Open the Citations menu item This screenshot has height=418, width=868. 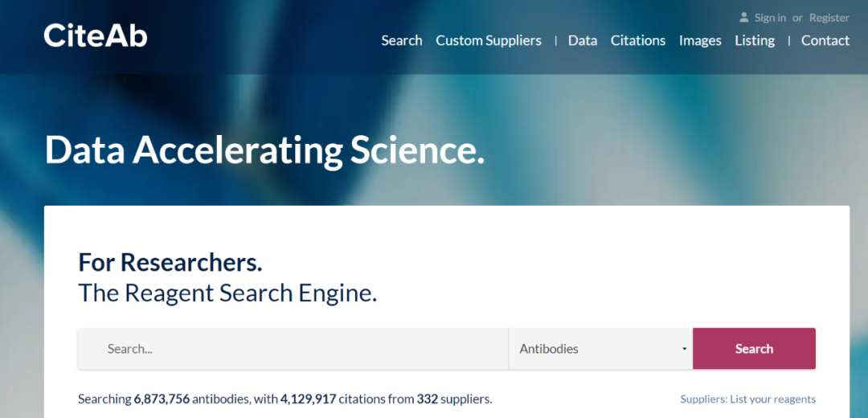[637, 40]
